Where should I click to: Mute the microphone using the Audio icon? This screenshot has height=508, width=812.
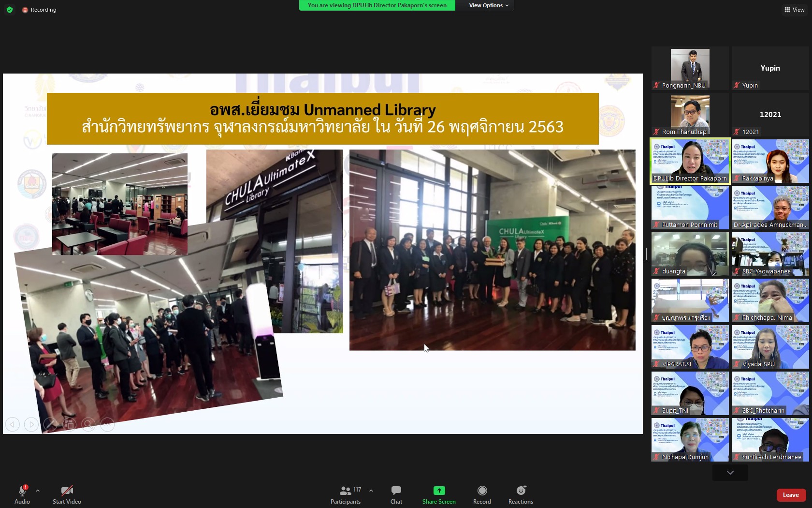[x=22, y=491]
